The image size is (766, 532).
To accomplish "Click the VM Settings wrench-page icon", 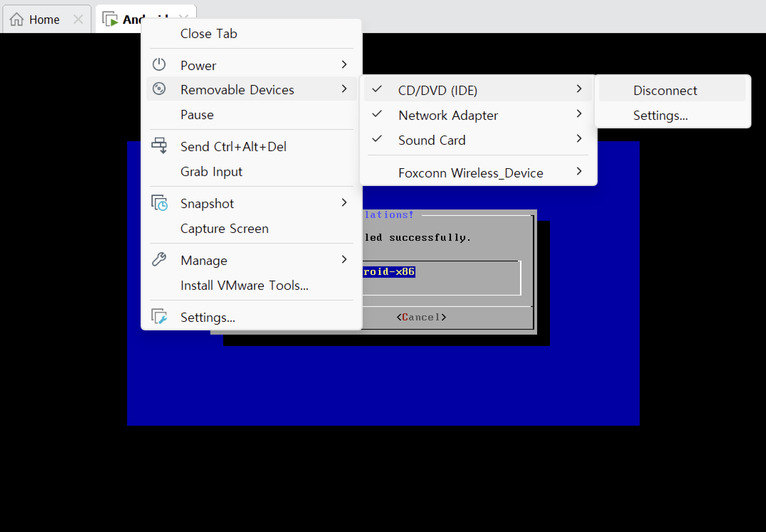I will coord(159,316).
